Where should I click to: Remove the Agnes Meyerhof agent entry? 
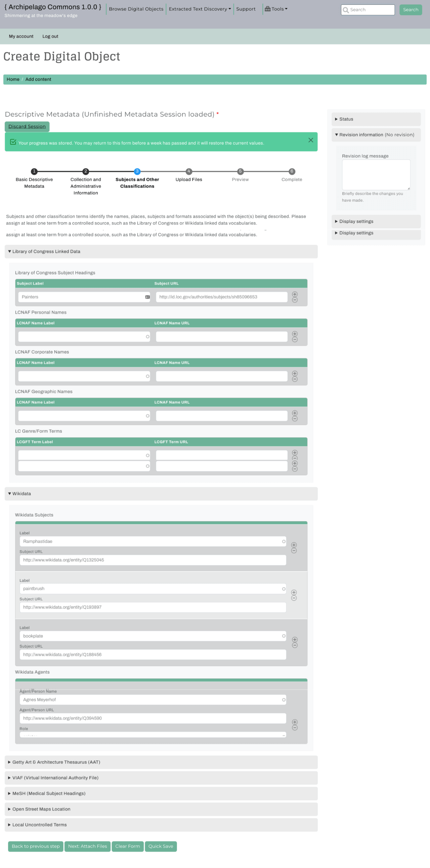pyautogui.click(x=294, y=727)
